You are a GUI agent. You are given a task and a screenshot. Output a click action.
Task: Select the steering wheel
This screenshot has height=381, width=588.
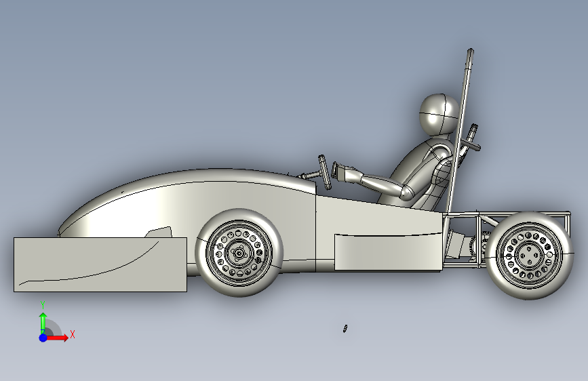324,172
